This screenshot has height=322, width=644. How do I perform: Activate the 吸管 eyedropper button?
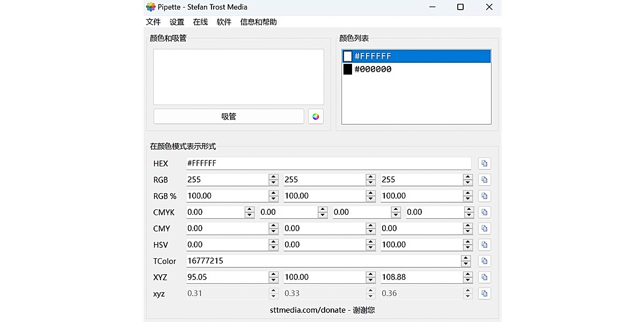[228, 116]
